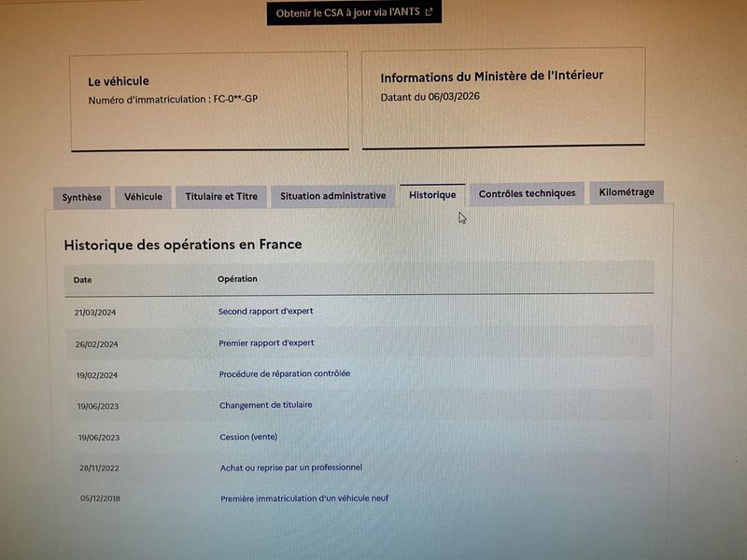747x560 pixels.
Task: Switch to the Véhicule tab
Action: click(143, 197)
